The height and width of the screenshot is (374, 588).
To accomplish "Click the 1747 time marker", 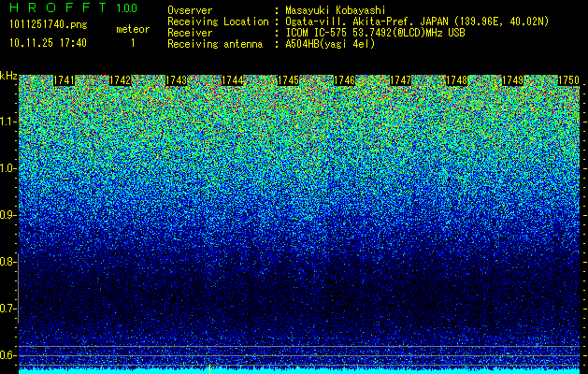I will (400, 80).
